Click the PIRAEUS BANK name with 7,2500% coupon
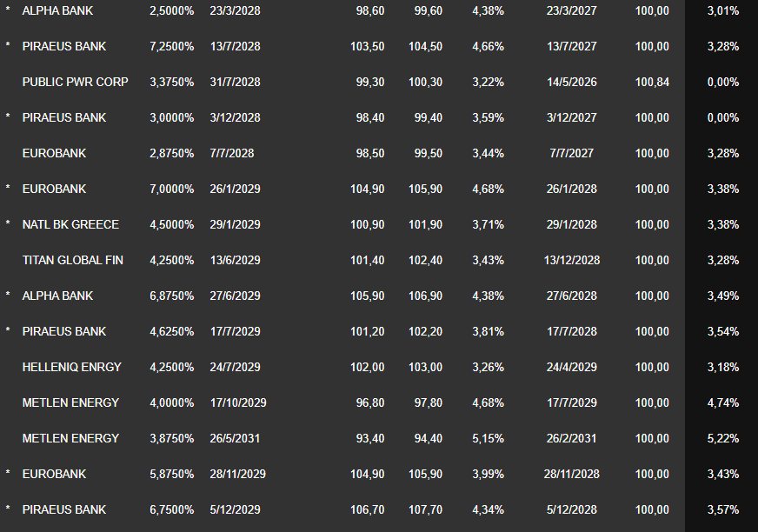Viewport: 758px width, 532px height. [63, 46]
